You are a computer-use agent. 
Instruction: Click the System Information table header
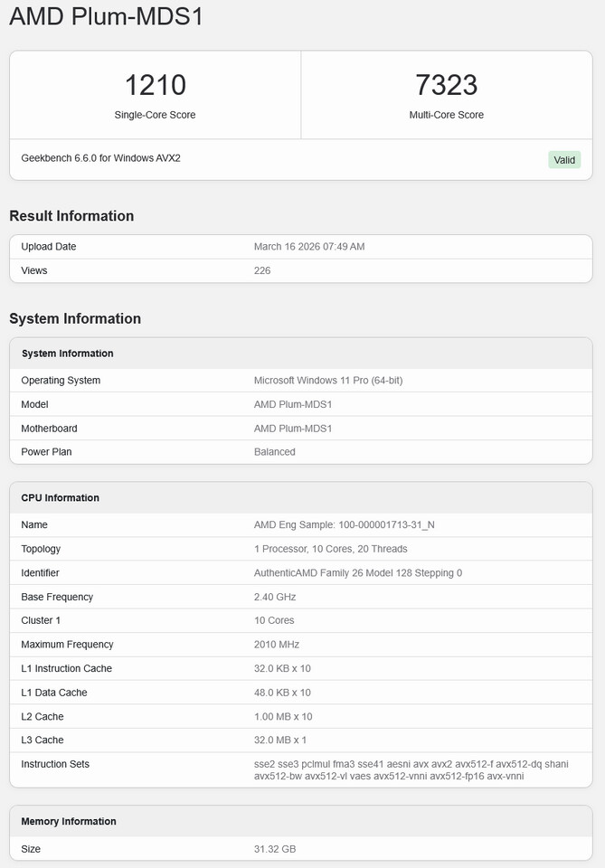(x=68, y=354)
